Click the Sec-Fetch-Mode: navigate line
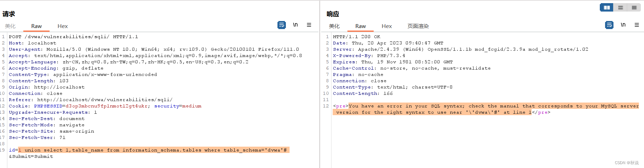The image size is (644, 168). tap(47, 125)
